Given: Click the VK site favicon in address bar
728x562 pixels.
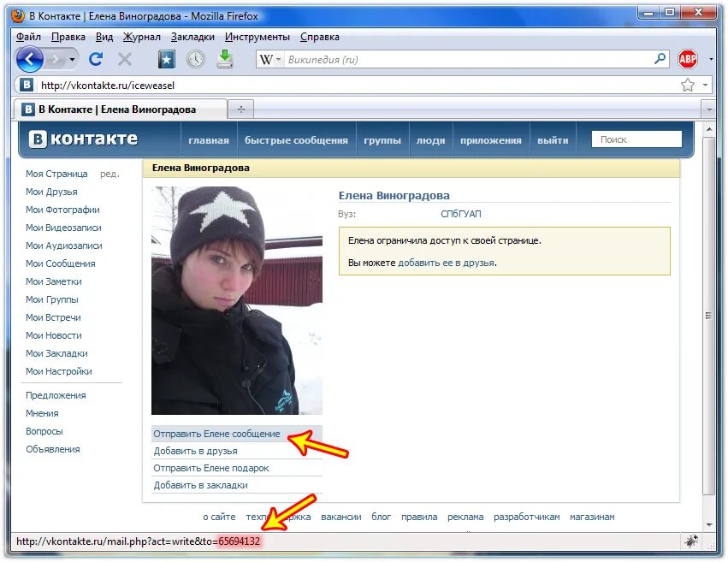Looking at the screenshot, I should [27, 85].
